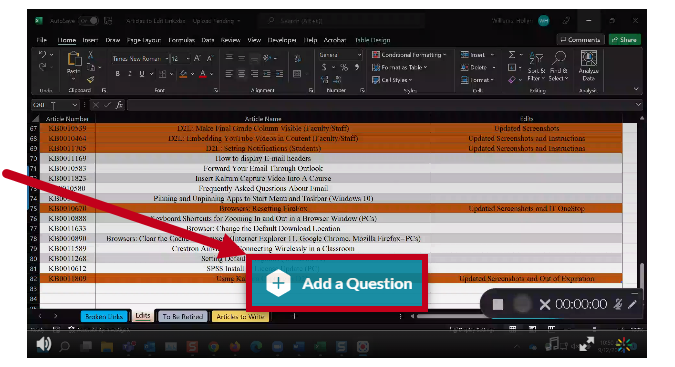Click the Redo arrow
Viewport: 675px width, 367px height.
pos(42,67)
